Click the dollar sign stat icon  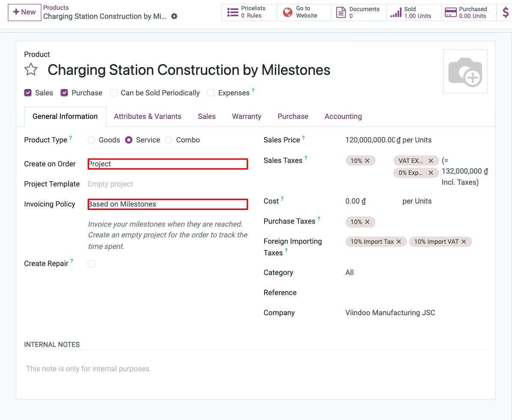506,12
